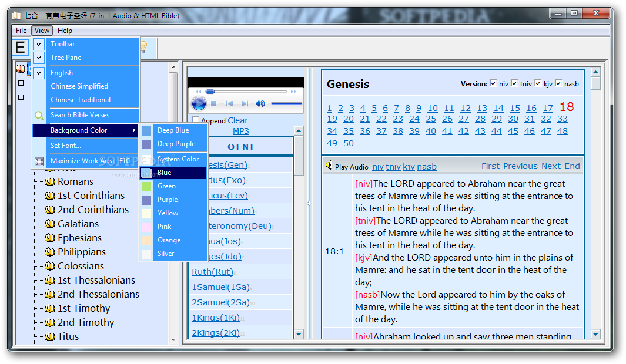Pick the Silver background color option
The image size is (626, 364).
166,254
